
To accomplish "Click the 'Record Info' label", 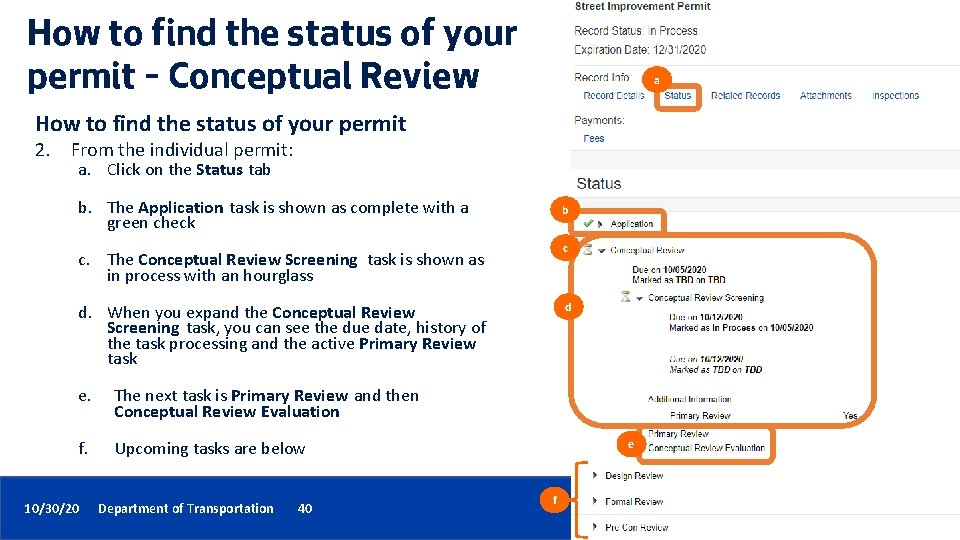I will coord(602,77).
